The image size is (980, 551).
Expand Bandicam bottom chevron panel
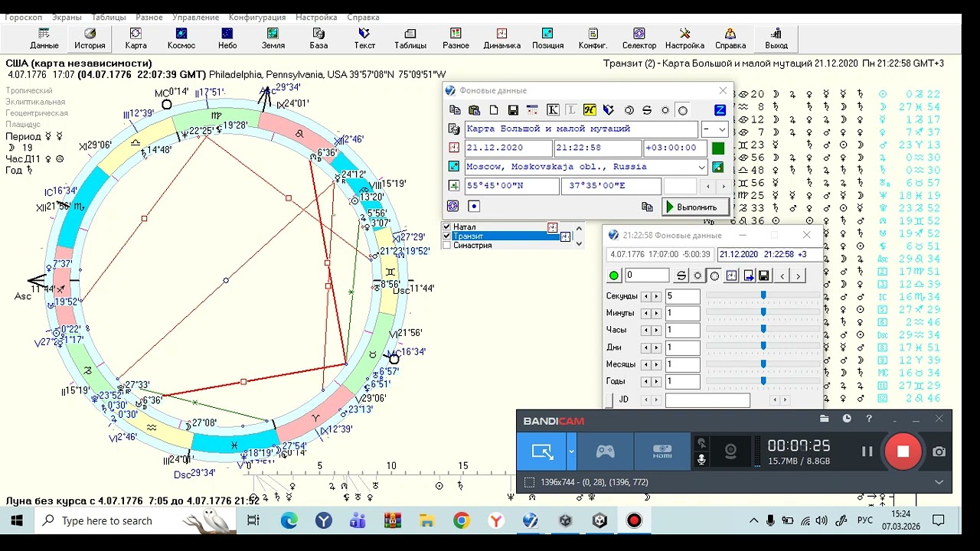pyautogui.click(x=939, y=482)
